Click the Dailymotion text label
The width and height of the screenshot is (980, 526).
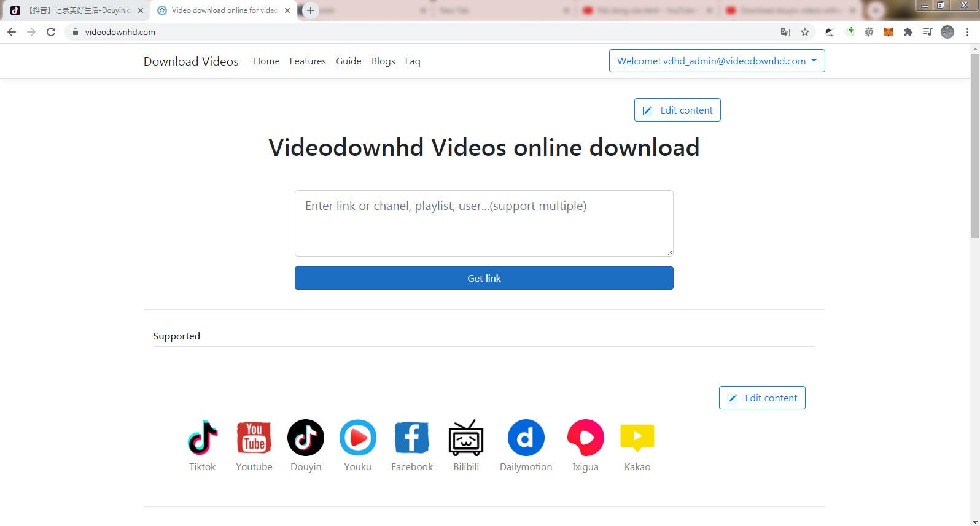click(x=526, y=466)
